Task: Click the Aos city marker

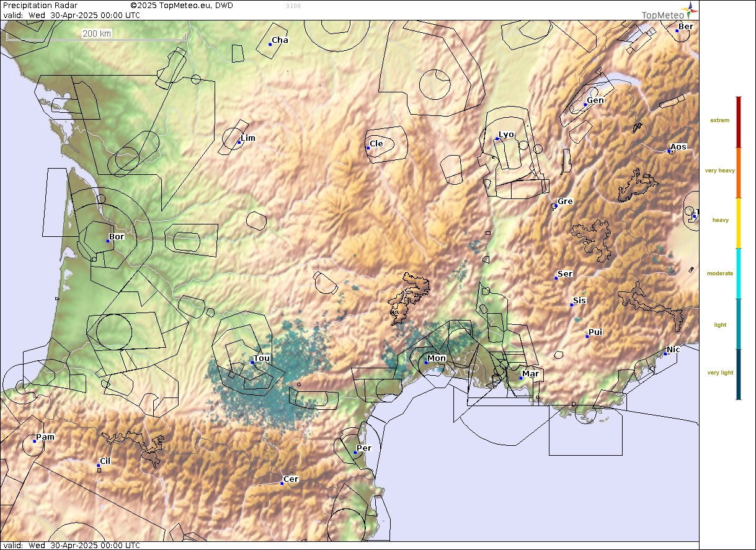Action: 670,151
